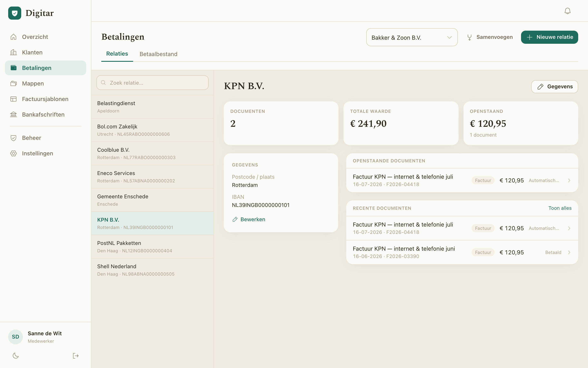Expand the openstaande juli invoice chevron
The image size is (588, 368).
click(x=569, y=180)
